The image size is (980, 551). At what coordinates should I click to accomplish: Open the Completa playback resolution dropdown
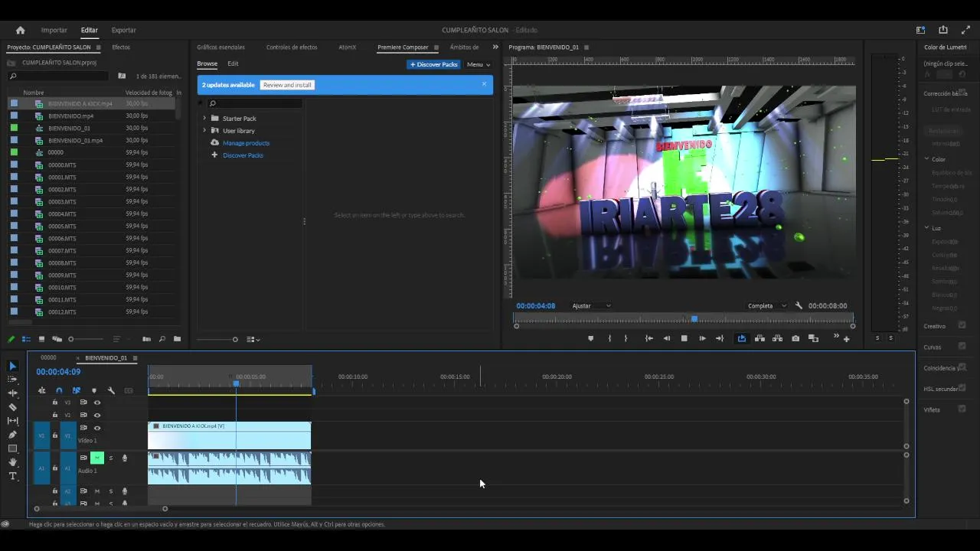pos(767,306)
